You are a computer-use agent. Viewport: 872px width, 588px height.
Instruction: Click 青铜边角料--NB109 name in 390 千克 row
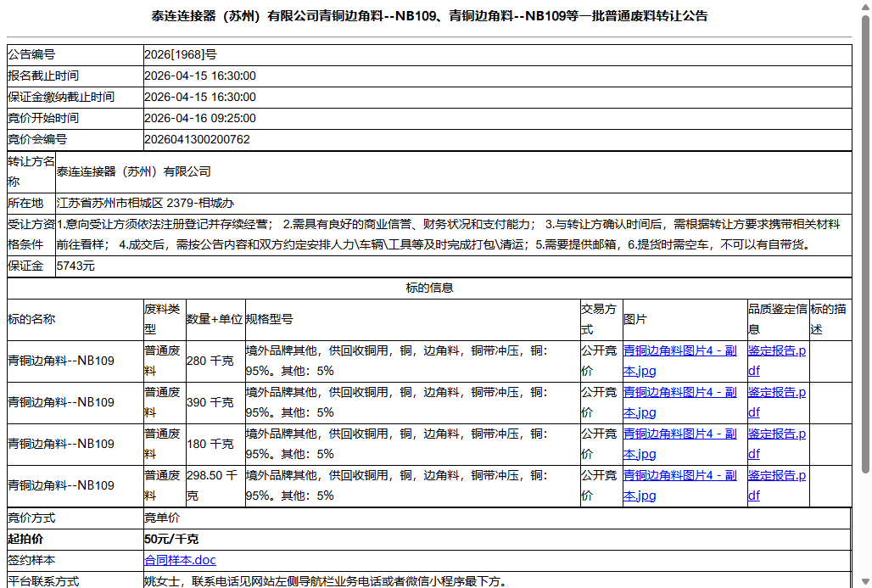pos(60,403)
